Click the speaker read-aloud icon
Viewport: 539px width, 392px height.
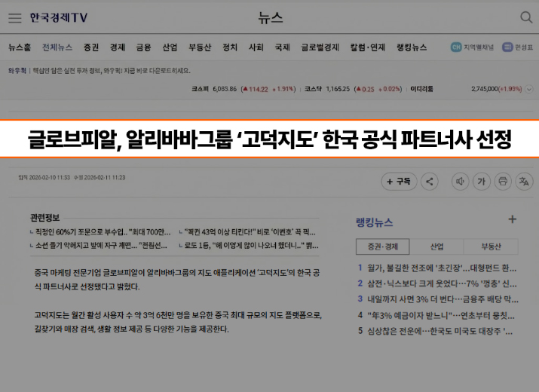click(x=460, y=181)
